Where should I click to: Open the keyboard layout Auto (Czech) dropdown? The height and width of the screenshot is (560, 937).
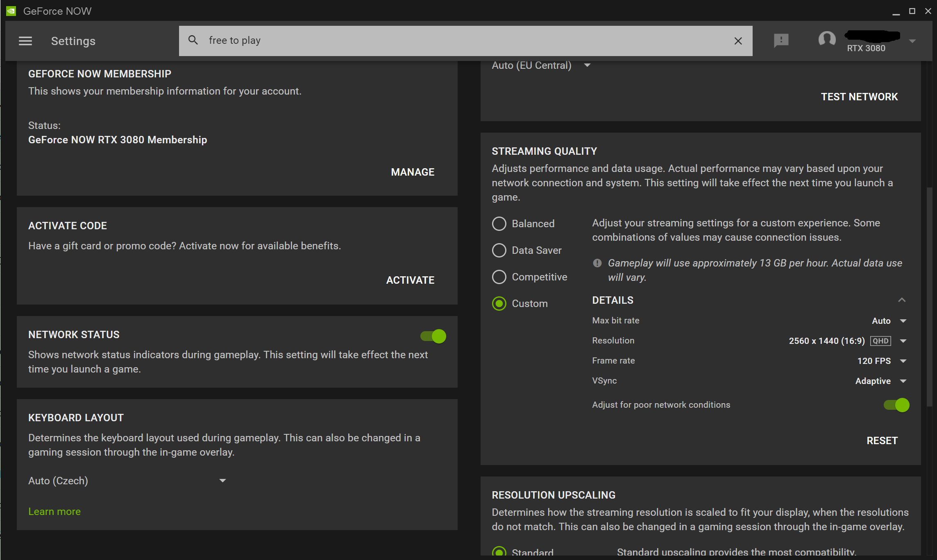(x=127, y=481)
